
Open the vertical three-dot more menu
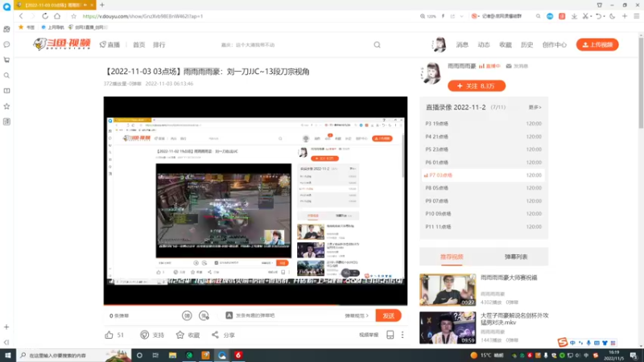click(x=402, y=335)
